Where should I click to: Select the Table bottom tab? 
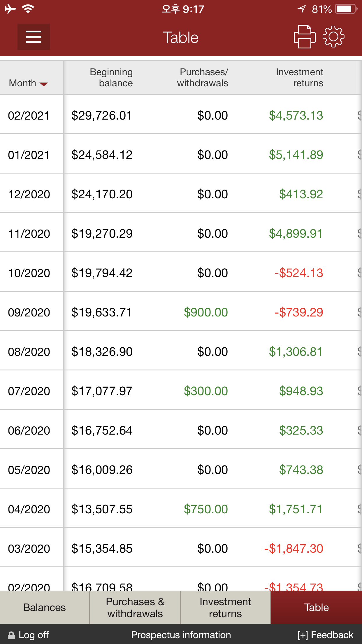317,608
